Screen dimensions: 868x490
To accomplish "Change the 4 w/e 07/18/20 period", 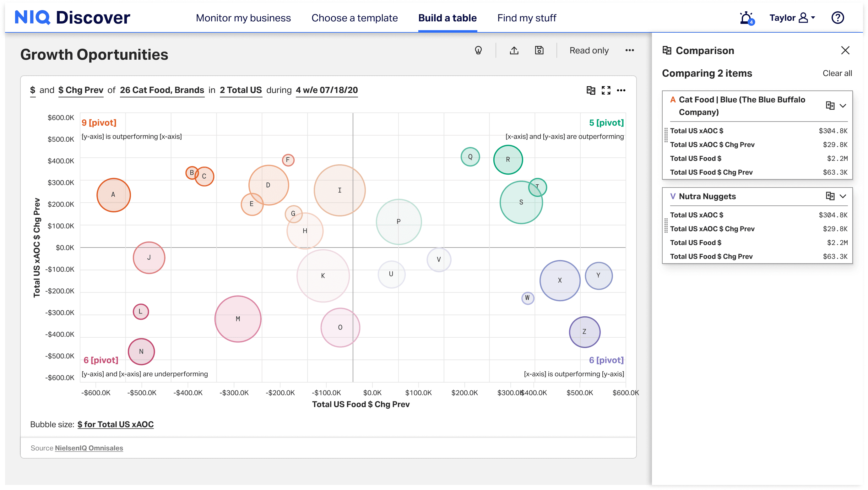I will pyautogui.click(x=327, y=90).
